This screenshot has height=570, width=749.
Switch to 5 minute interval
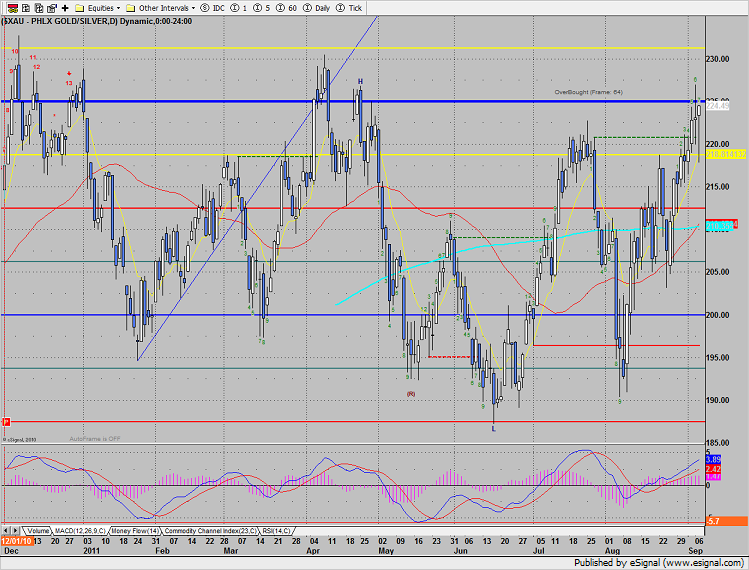(261, 8)
